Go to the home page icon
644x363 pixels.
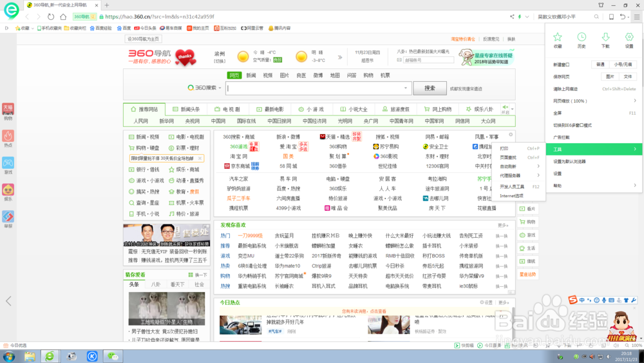coord(63,17)
